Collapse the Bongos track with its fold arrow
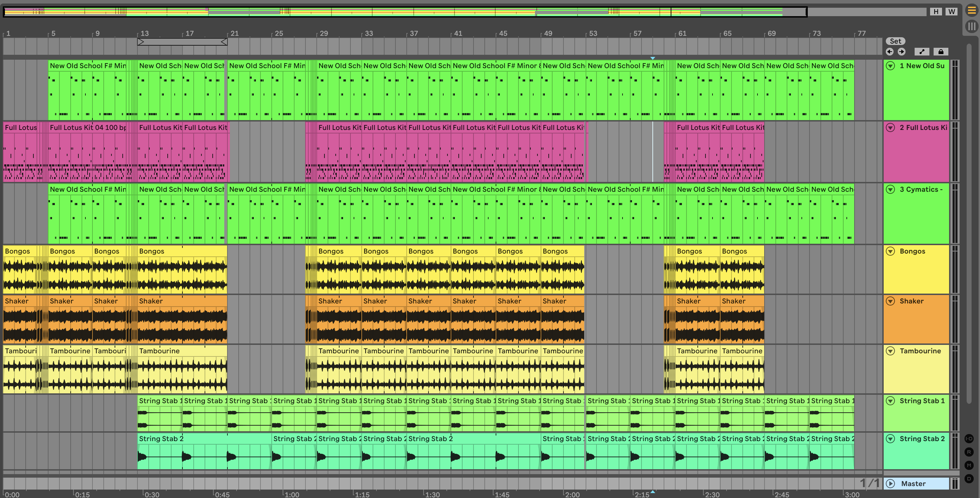980x498 pixels. (890, 251)
